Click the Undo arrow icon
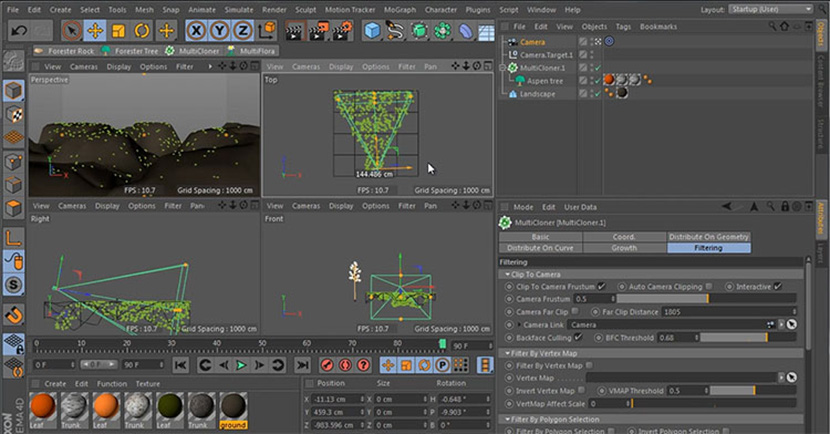 [x=19, y=31]
